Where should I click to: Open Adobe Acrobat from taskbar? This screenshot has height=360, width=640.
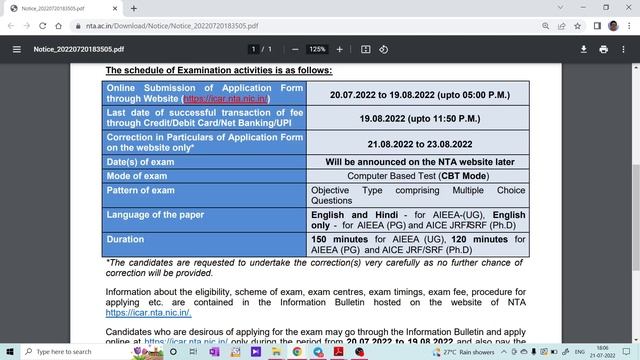coord(338,351)
